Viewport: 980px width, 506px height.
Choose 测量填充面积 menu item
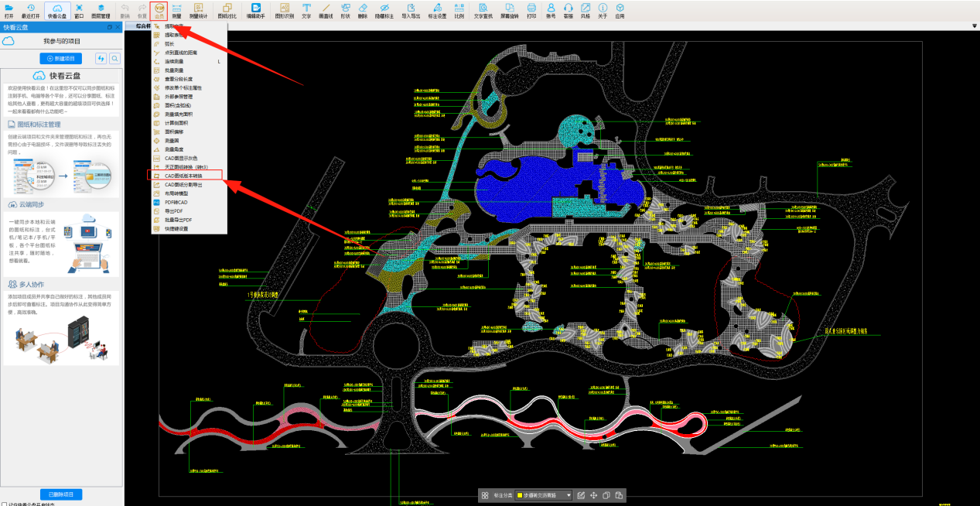coord(189,114)
